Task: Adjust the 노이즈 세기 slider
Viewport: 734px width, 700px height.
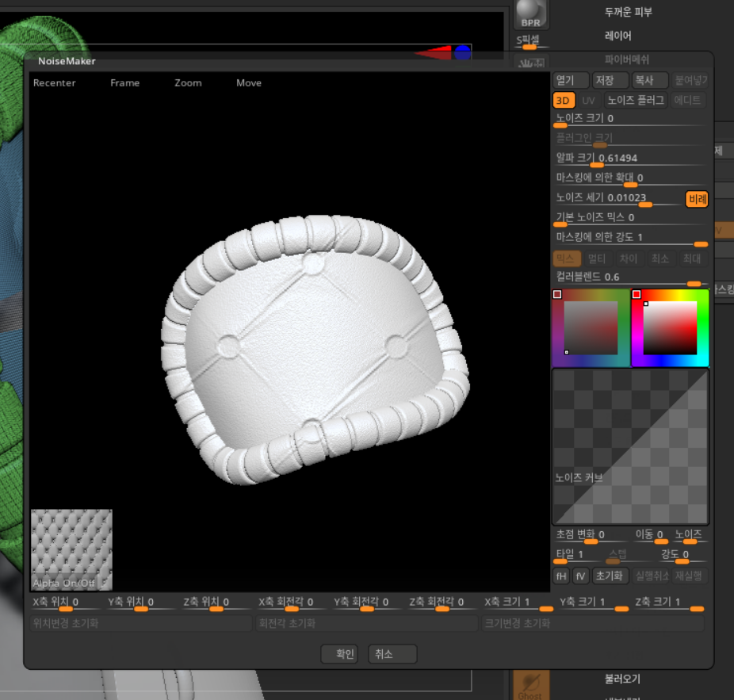Action: point(618,199)
